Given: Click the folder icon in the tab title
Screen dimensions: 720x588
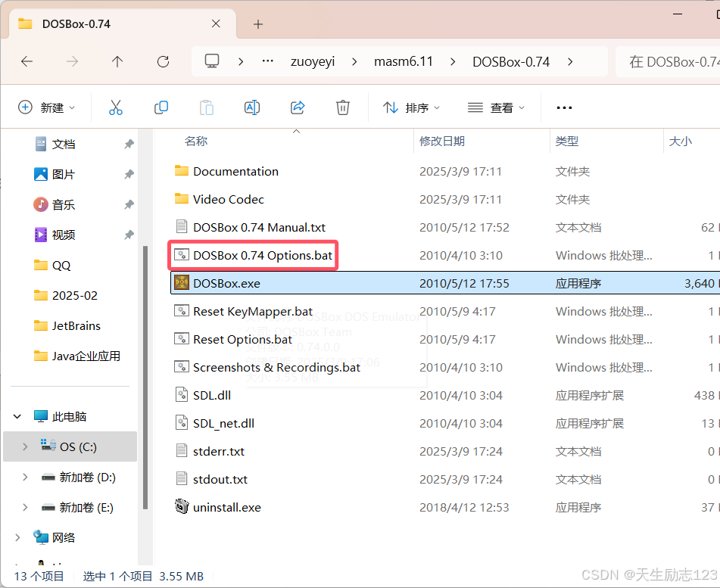Looking at the screenshot, I should (x=25, y=23).
